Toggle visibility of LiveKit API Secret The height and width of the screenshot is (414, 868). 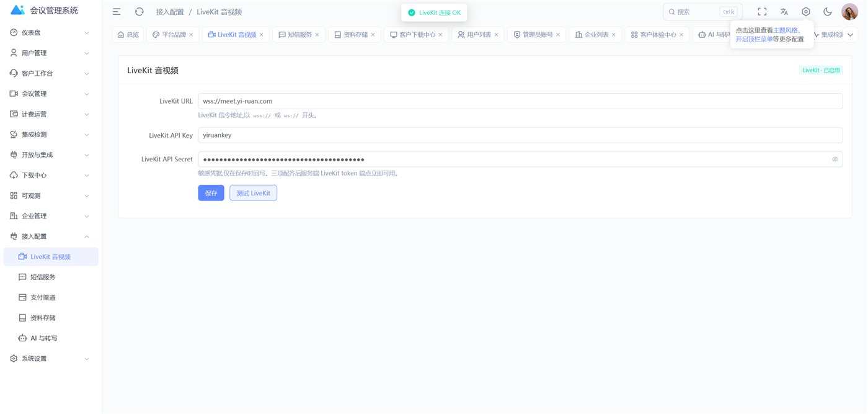835,160
